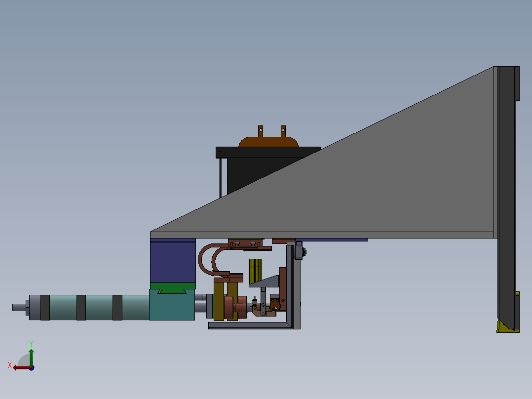Select the dark blue block under the plate

[x=173, y=262]
